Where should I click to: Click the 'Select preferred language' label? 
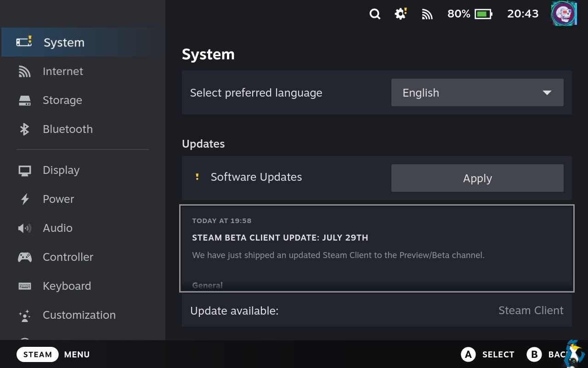[256, 93]
